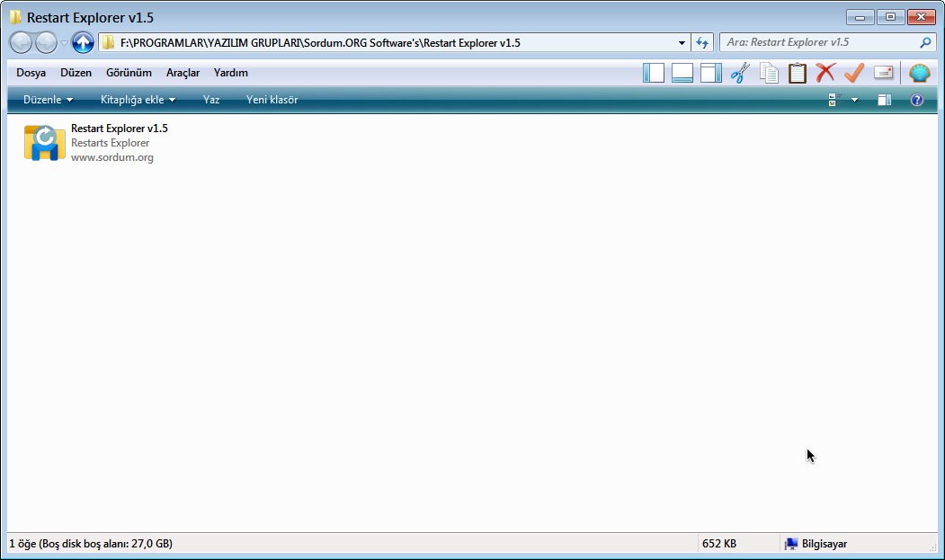Image resolution: width=945 pixels, height=560 pixels.
Task: Click the Bilgisayar computer icon in status bar
Action: [790, 544]
